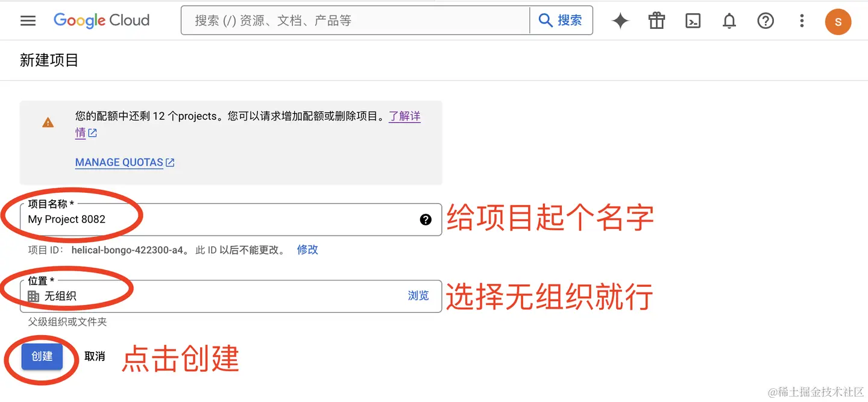Click the orange S account avatar
This screenshot has height=402, width=868.
coord(838,22)
